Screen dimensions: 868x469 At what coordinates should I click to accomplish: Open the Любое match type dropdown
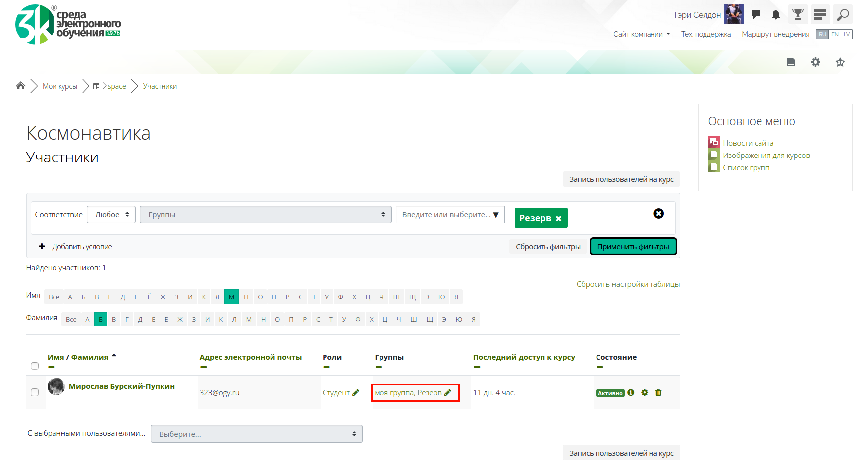coord(111,214)
